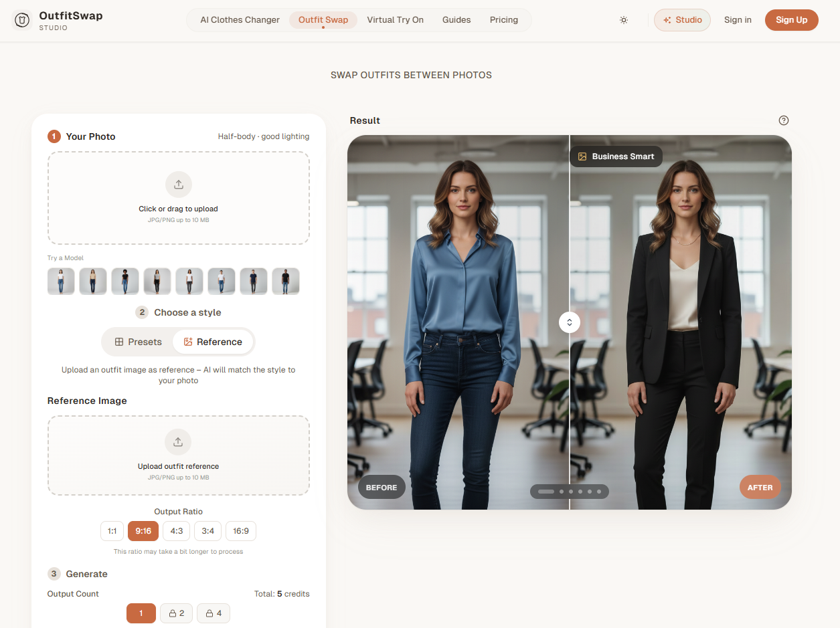Click the Sign in link
840x628 pixels.
(738, 20)
